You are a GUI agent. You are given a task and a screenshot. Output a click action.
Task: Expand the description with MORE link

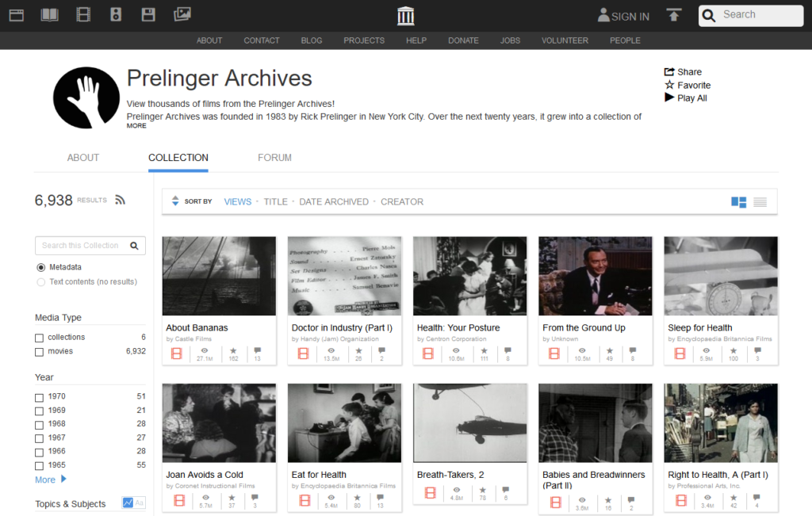tap(136, 126)
